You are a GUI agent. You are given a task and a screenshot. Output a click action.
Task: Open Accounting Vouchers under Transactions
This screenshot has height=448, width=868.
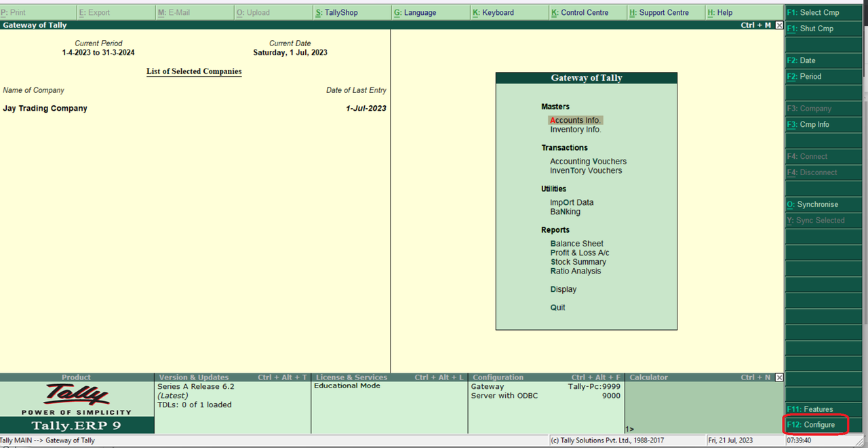click(x=588, y=162)
